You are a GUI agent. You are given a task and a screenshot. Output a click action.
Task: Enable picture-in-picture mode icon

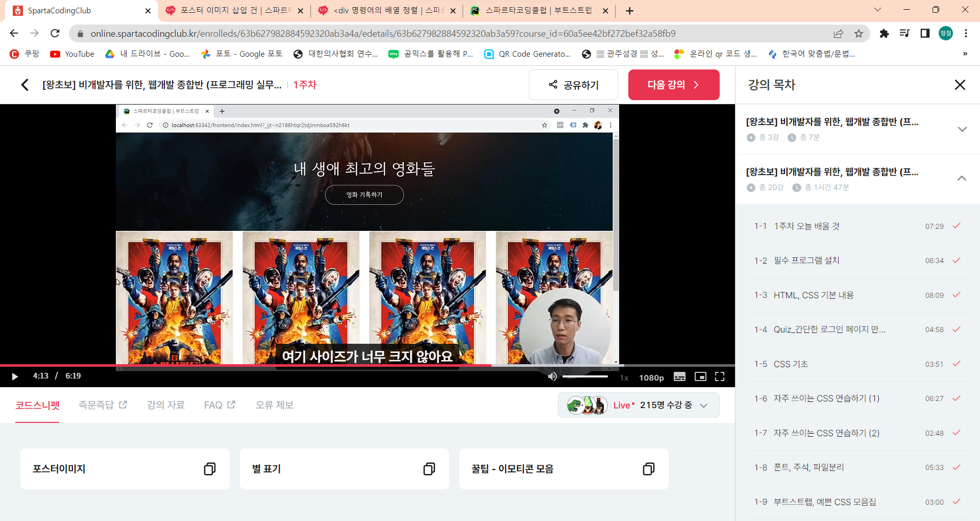tap(700, 376)
